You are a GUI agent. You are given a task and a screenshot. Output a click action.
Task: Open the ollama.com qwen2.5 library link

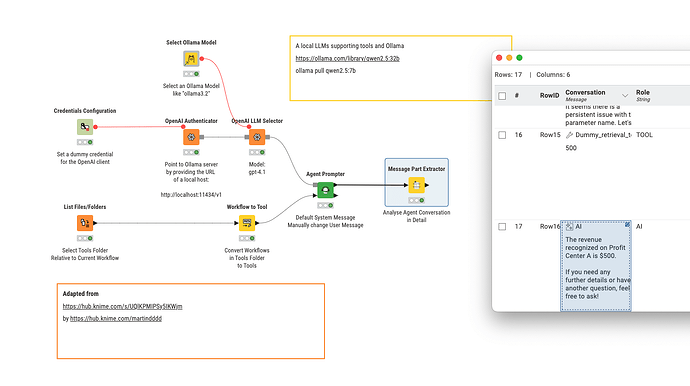[x=347, y=58]
